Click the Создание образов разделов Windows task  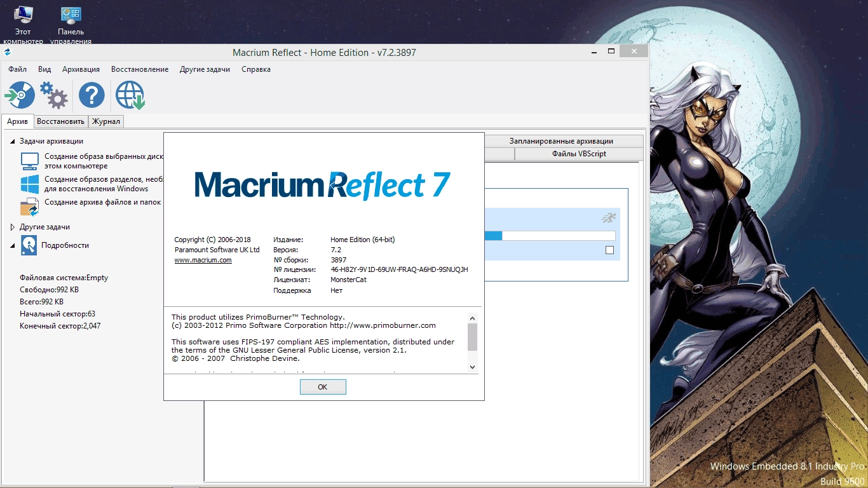[104, 184]
